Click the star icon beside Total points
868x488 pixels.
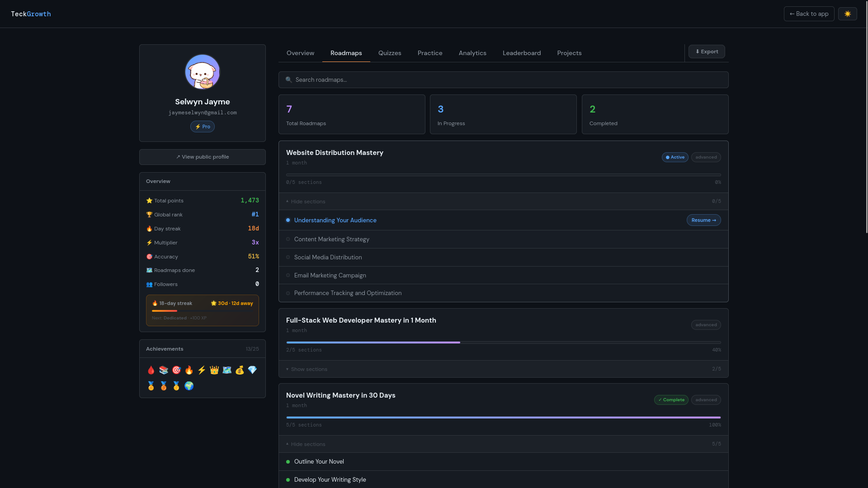(x=149, y=201)
